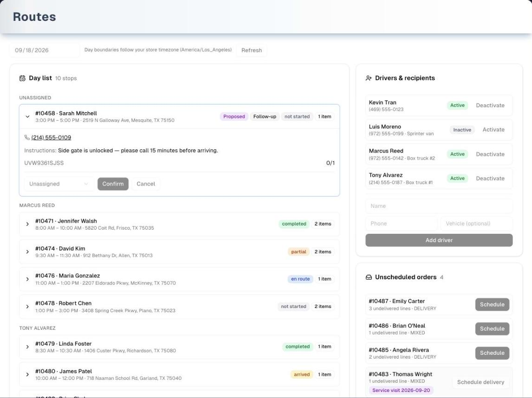
Task: Confirm the proposed stop for Sarah Mitchell
Action: point(113,184)
